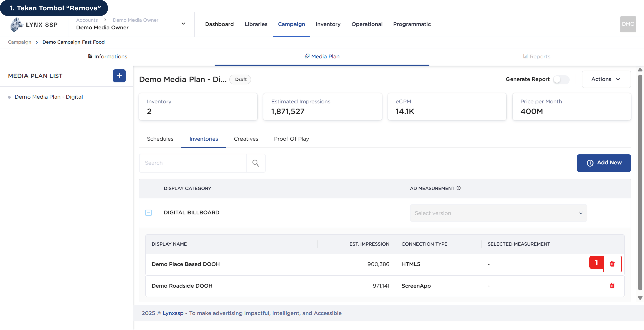Switch to the Proof Of Play tab

[x=291, y=139]
